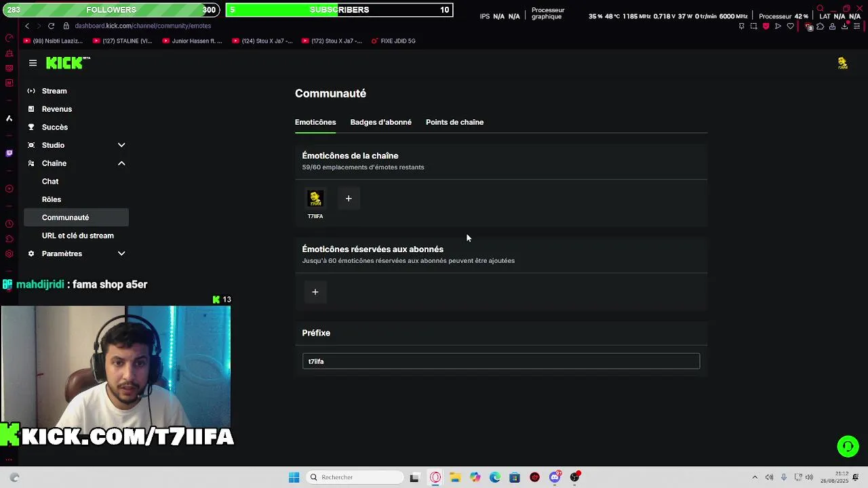This screenshot has width=868, height=488.
Task: Open the Junior Hassen bookmark
Action: click(193, 41)
